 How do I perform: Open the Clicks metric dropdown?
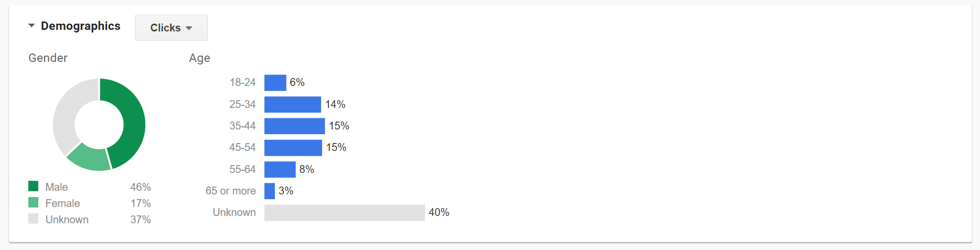171,28
